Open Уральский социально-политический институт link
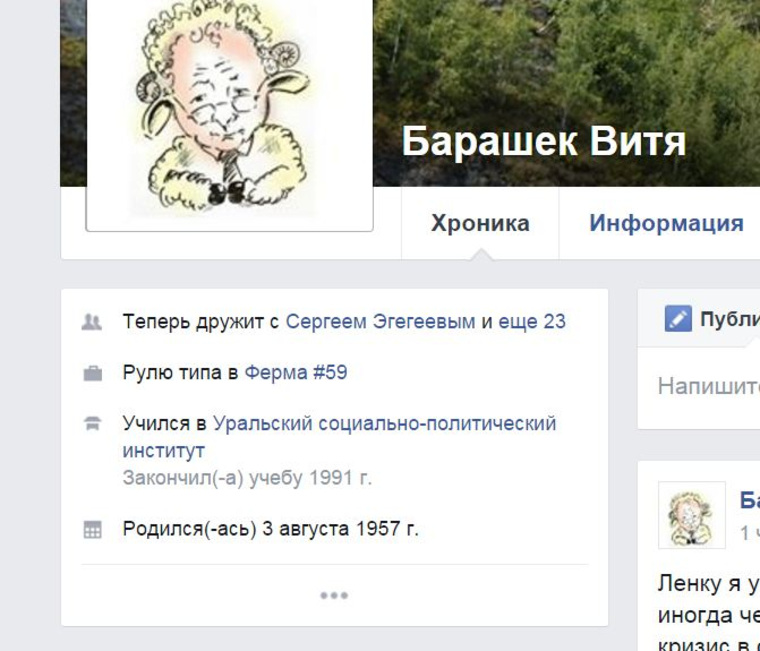760x651 pixels. pos(339,437)
